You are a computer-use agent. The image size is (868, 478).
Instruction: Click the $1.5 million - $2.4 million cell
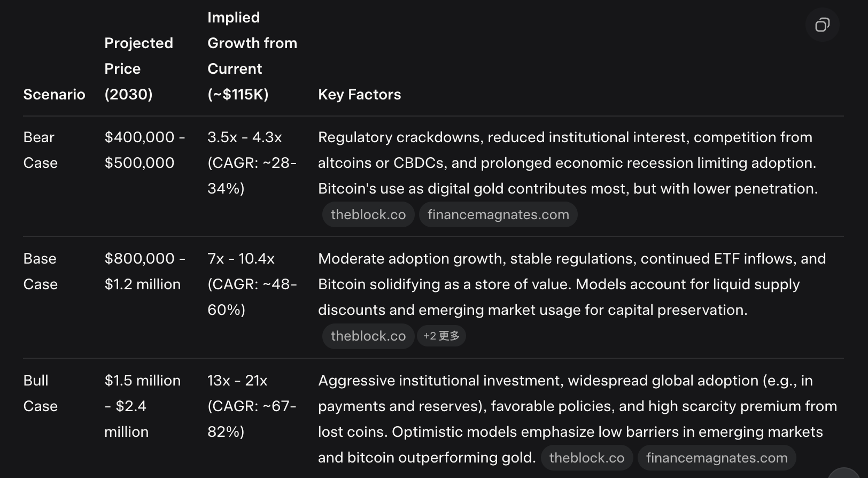143,406
